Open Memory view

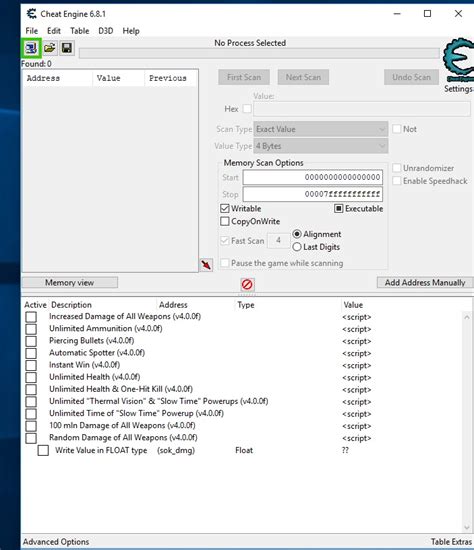pyautogui.click(x=70, y=283)
